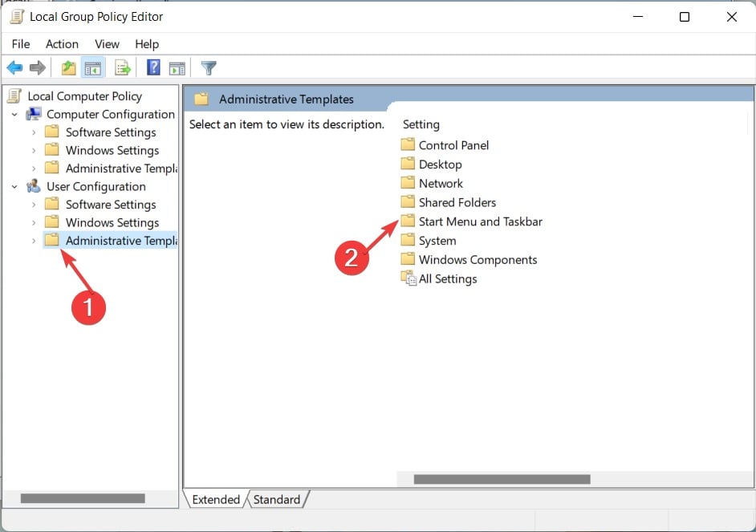Click the Local Group Policy Editor title icon
756x532 pixels.
coord(17,16)
